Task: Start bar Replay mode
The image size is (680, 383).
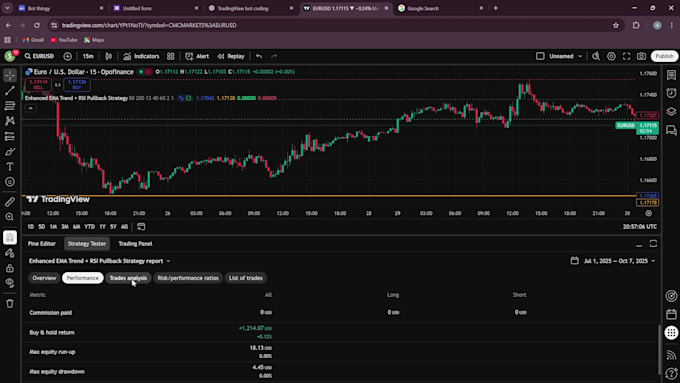Action: pos(231,56)
